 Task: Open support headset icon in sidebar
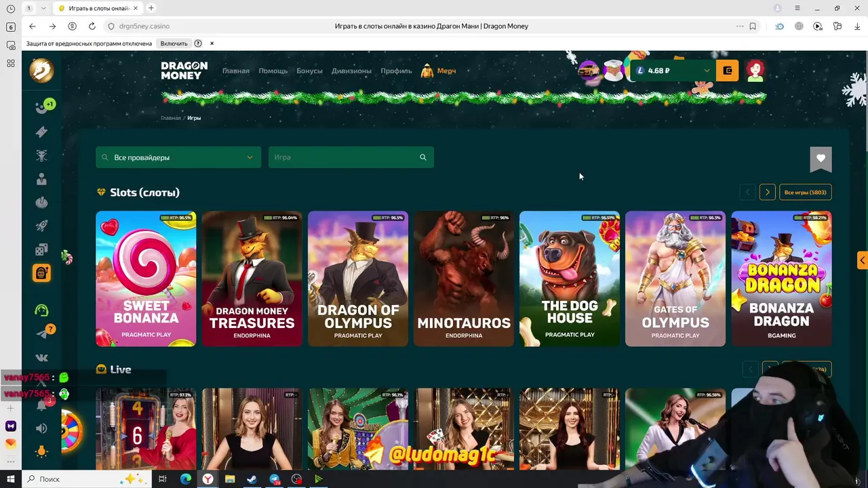pos(41,310)
